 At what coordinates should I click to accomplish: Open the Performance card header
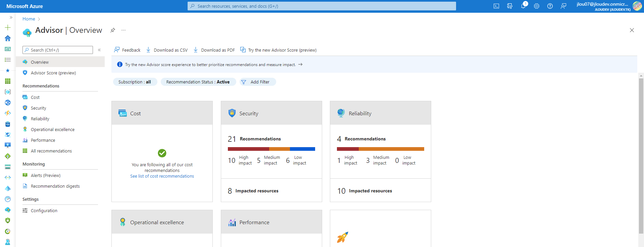[x=271, y=222]
